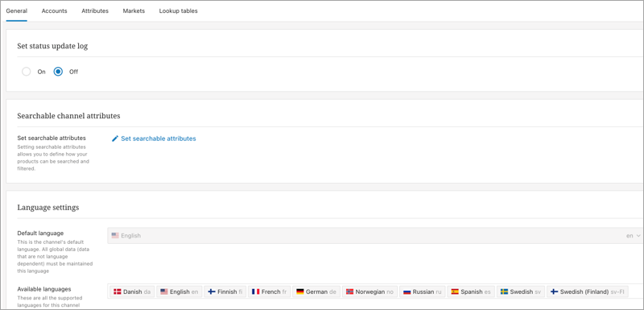This screenshot has height=310, width=644.
Task: Click the English default language field
Action: 374,236
